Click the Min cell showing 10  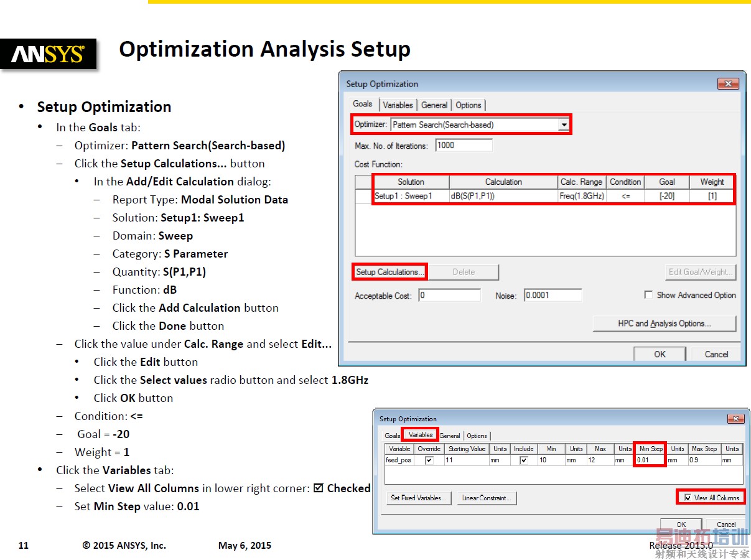[551, 460]
